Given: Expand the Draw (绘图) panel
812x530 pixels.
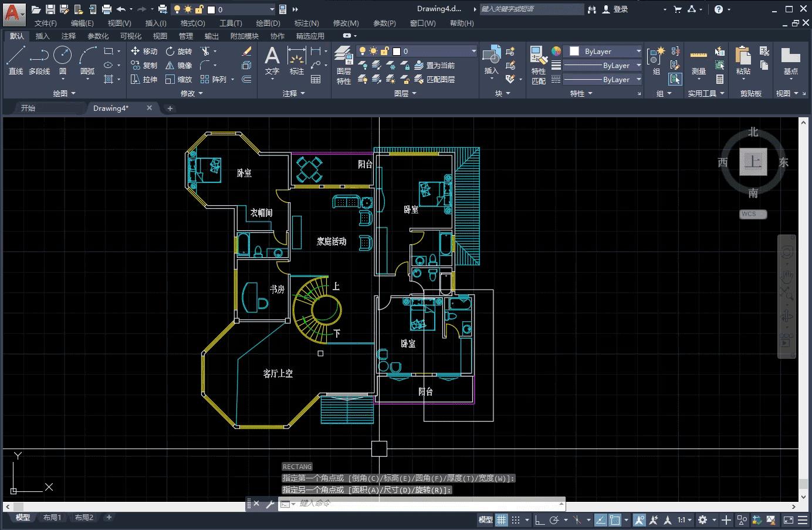Looking at the screenshot, I should coord(65,93).
